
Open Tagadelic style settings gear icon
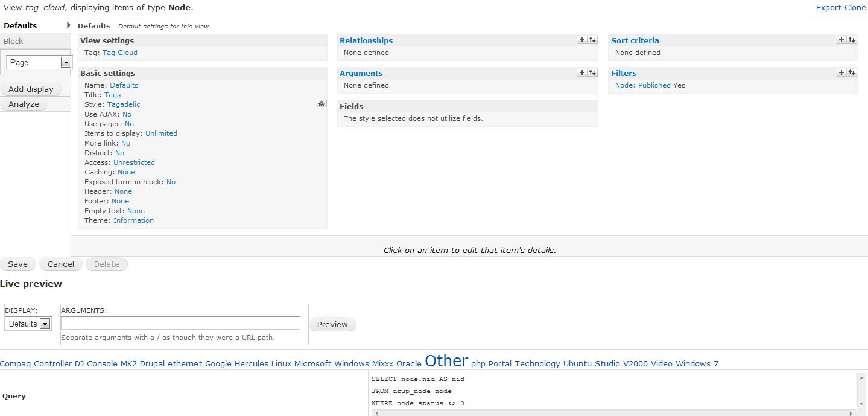click(x=322, y=104)
